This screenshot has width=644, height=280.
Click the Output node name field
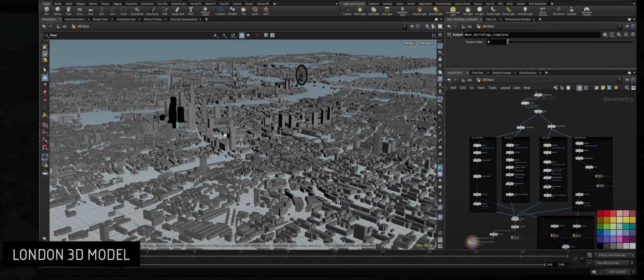(532, 35)
